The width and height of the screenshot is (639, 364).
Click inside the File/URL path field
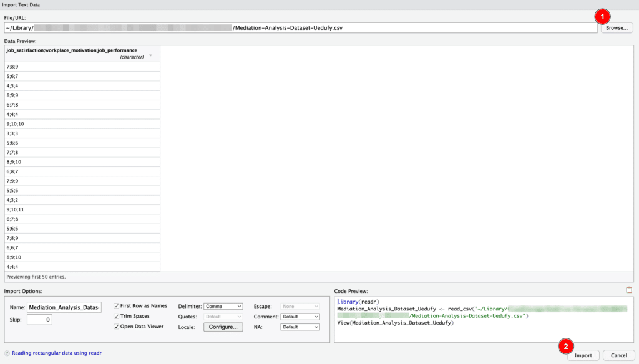point(300,27)
